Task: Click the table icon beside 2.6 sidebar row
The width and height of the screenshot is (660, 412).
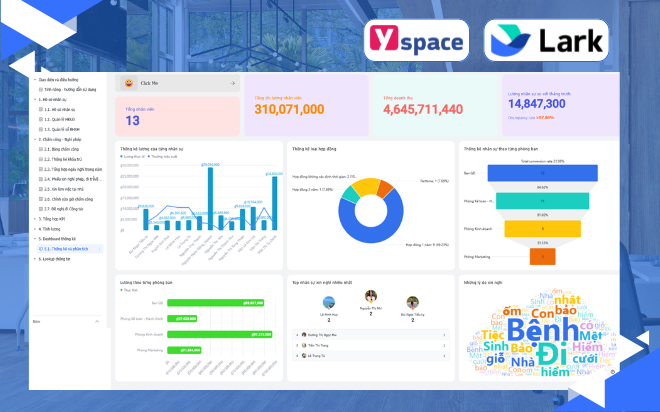Action: 41,199
